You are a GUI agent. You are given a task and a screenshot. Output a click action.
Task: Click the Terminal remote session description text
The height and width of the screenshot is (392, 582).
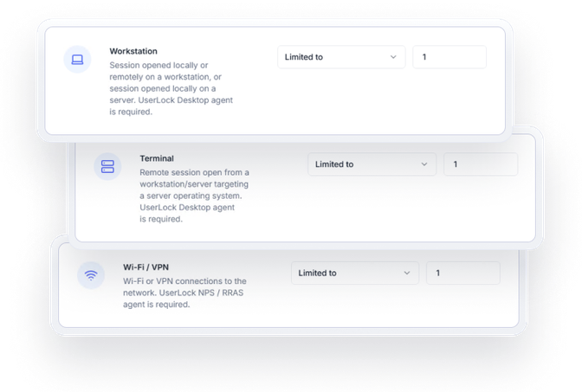point(194,196)
